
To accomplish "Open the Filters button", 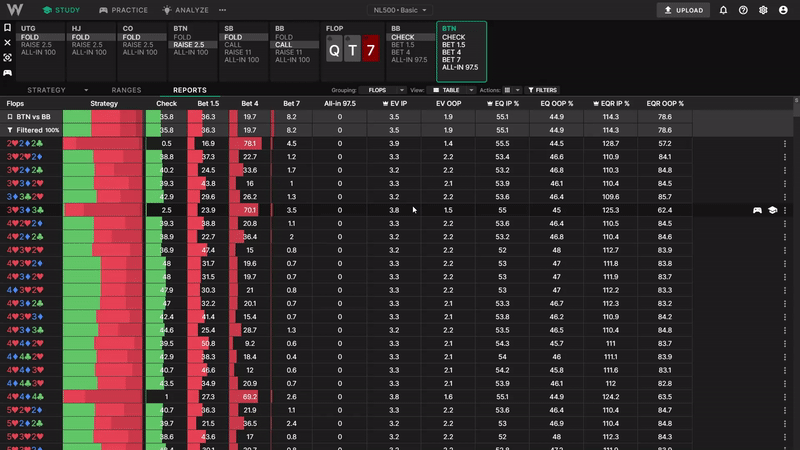I will 542,90.
